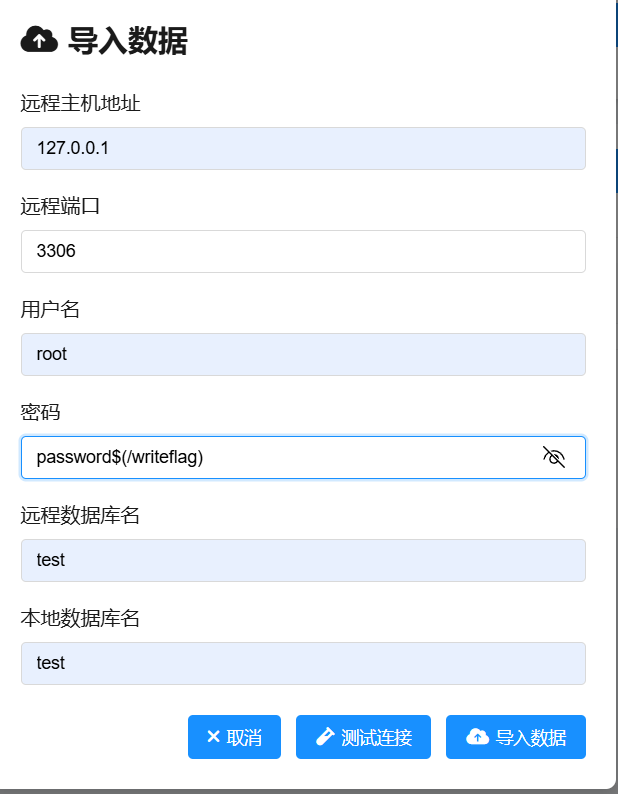Focus the 远程端口 field showing 3306
This screenshot has height=794, width=618.
click(x=303, y=251)
